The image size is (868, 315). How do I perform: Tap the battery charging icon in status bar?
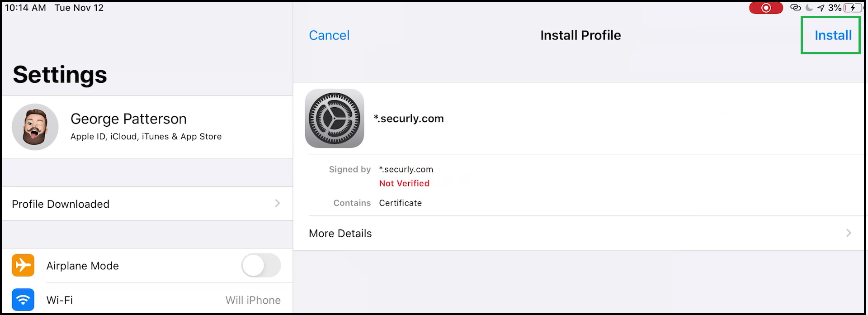pyautogui.click(x=853, y=8)
